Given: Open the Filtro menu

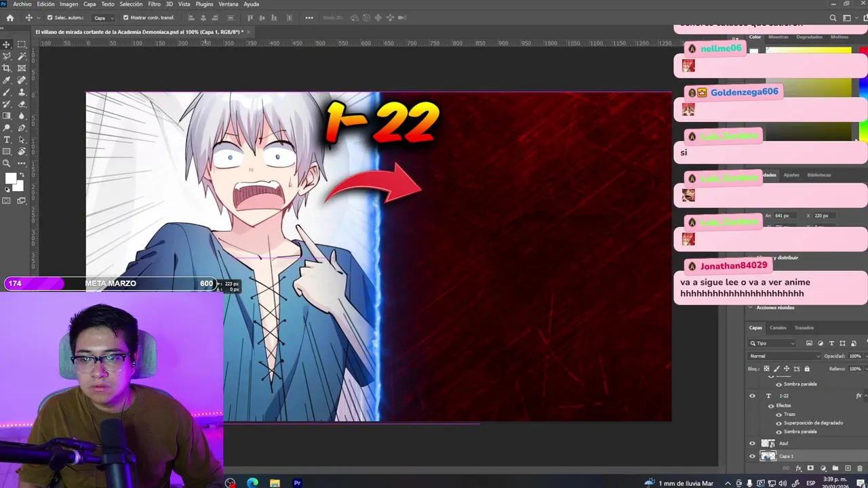Looking at the screenshot, I should (154, 4).
